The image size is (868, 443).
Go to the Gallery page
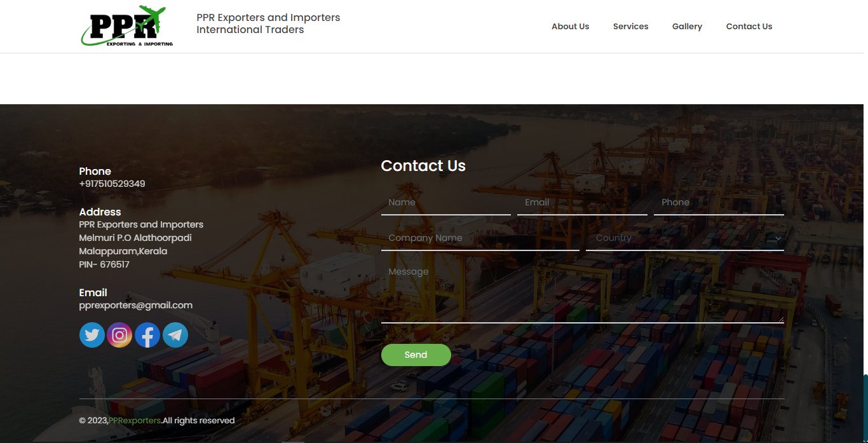[687, 26]
